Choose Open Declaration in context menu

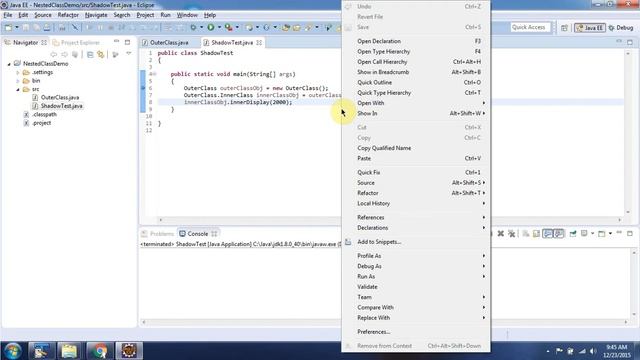[416, 41]
